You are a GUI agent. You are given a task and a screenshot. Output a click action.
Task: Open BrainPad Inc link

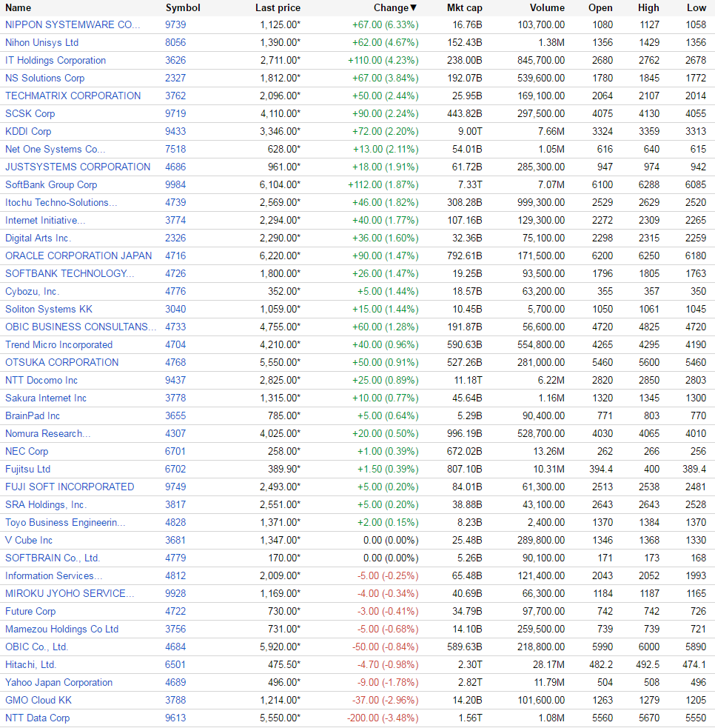(33, 416)
